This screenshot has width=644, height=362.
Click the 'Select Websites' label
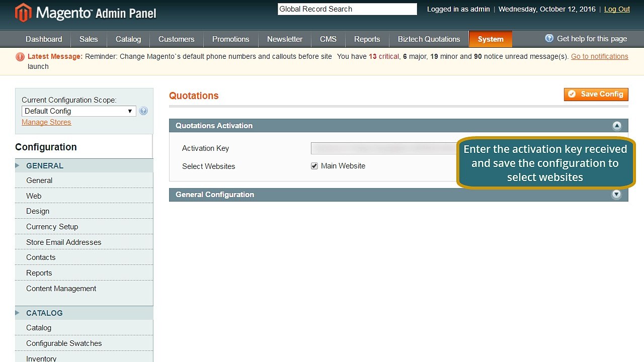pos(208,166)
